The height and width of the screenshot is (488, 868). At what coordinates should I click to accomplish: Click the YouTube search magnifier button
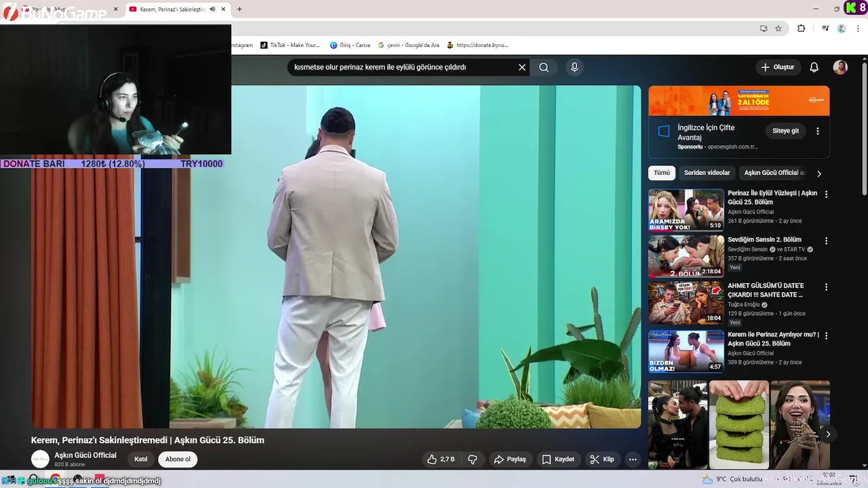point(544,67)
